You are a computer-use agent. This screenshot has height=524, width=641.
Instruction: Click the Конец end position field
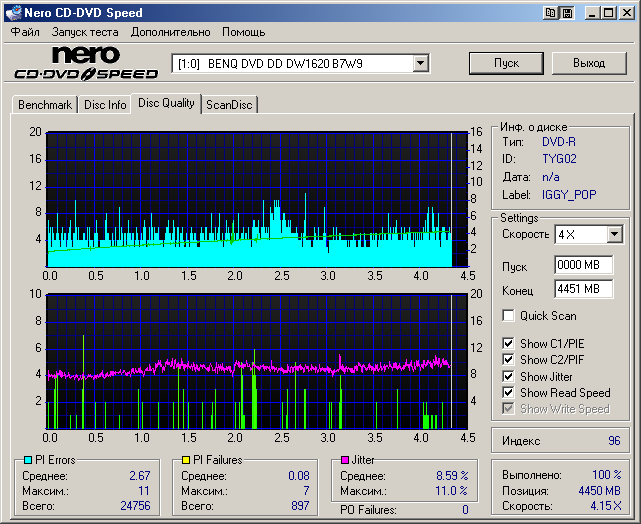click(x=582, y=289)
